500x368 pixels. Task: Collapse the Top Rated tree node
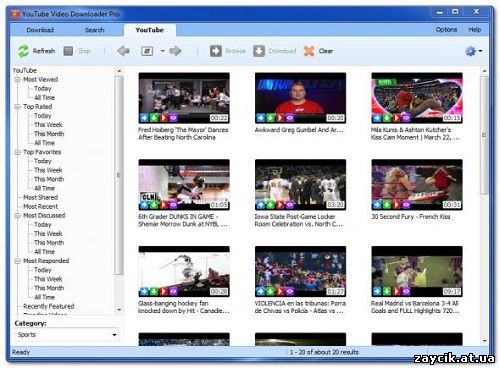click(17, 107)
